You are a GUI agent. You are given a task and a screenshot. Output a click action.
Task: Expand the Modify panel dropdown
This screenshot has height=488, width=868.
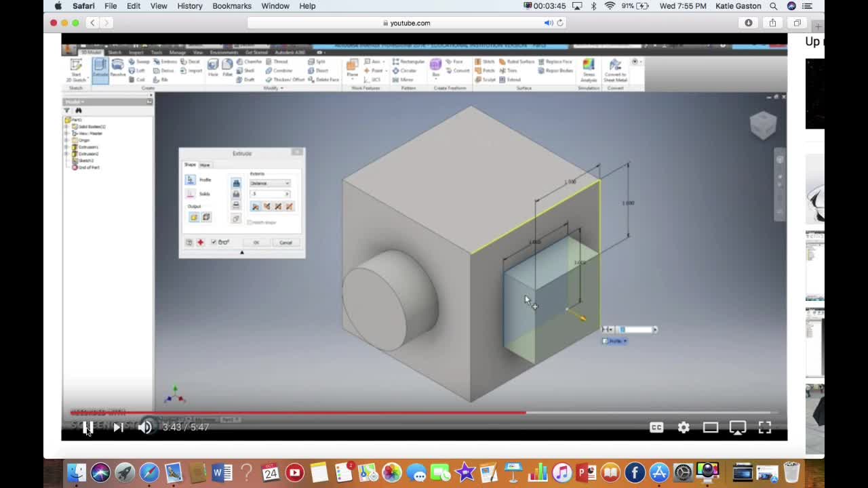(273, 88)
